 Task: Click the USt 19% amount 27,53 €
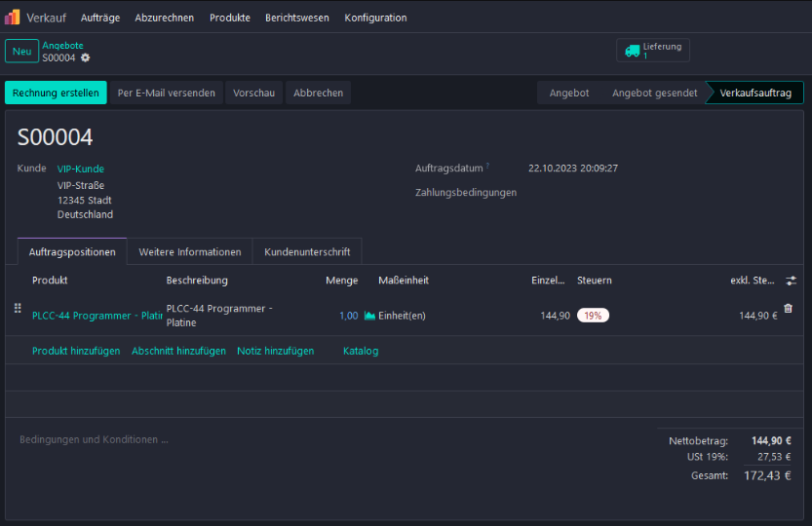click(774, 457)
